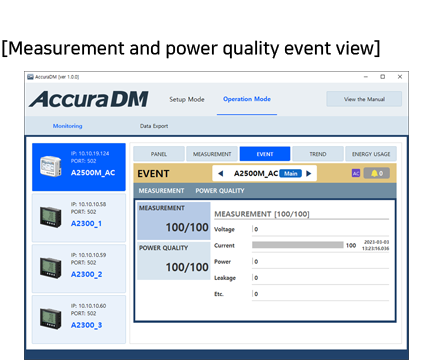Click the EVENT header title
The width and height of the screenshot is (433, 361).
click(x=153, y=174)
